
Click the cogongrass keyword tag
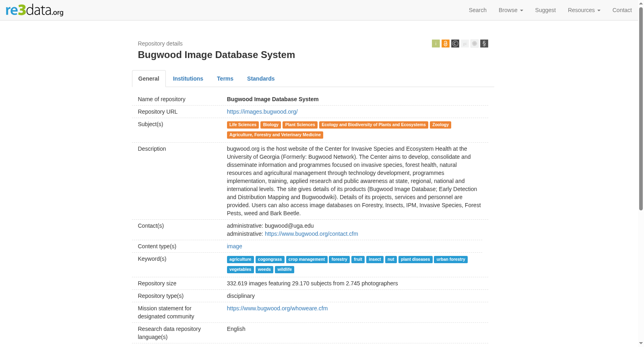pos(270,260)
